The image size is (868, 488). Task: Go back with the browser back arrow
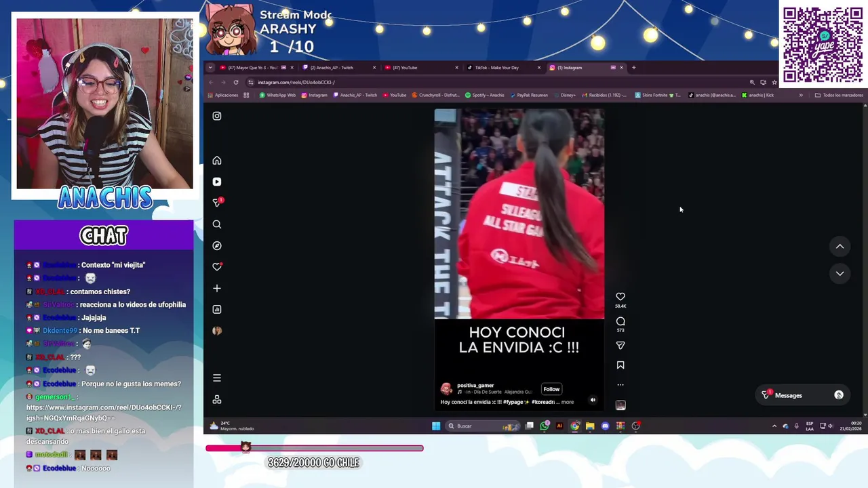click(x=211, y=82)
